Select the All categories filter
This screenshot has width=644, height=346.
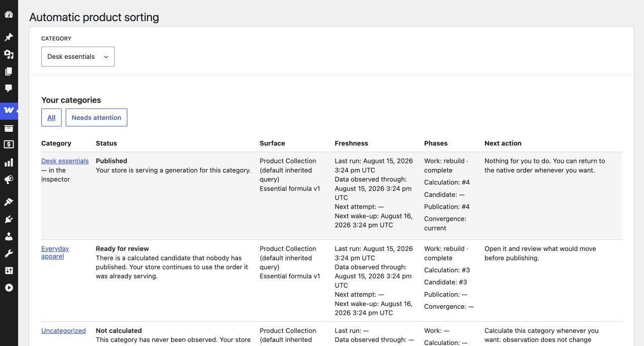coord(51,118)
